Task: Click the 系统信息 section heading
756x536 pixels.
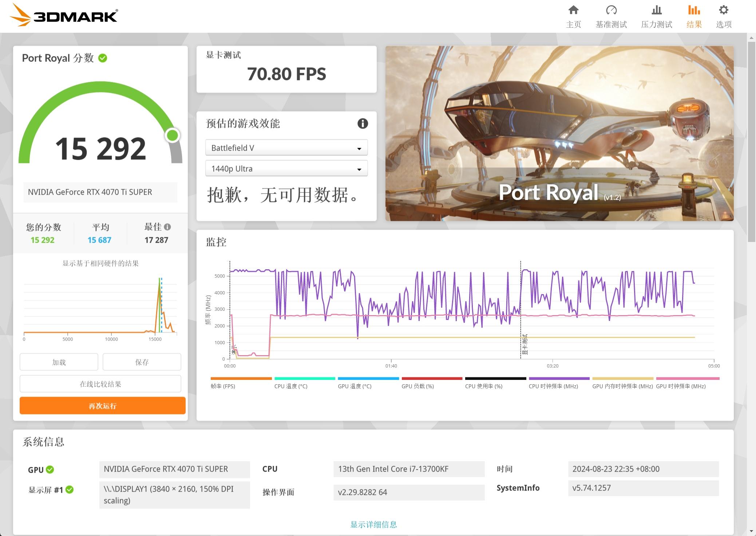Action: coord(43,442)
